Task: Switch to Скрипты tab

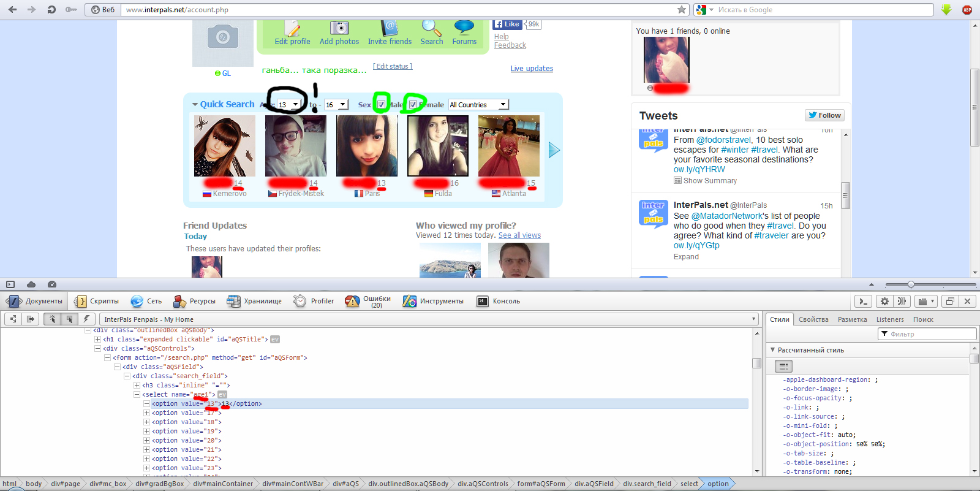Action: click(x=97, y=301)
